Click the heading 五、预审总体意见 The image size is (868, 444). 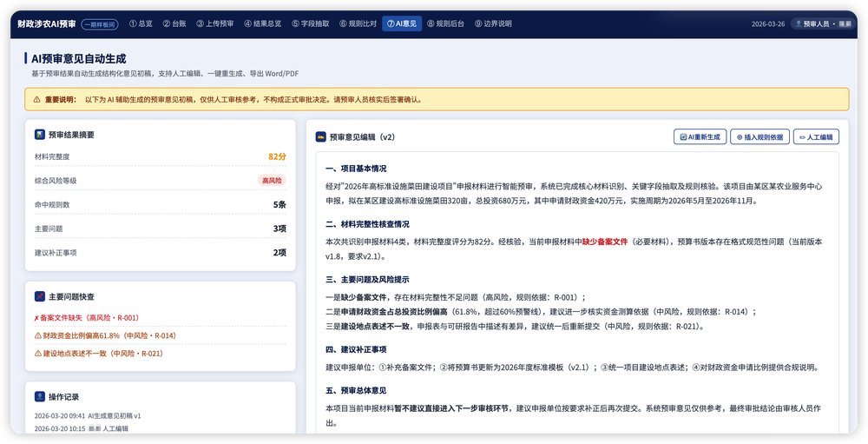pyautogui.click(x=356, y=390)
